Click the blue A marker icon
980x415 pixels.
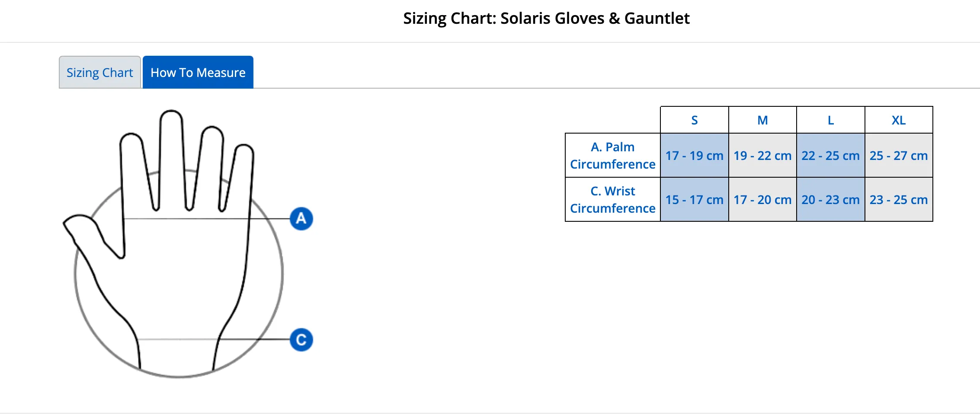click(301, 218)
